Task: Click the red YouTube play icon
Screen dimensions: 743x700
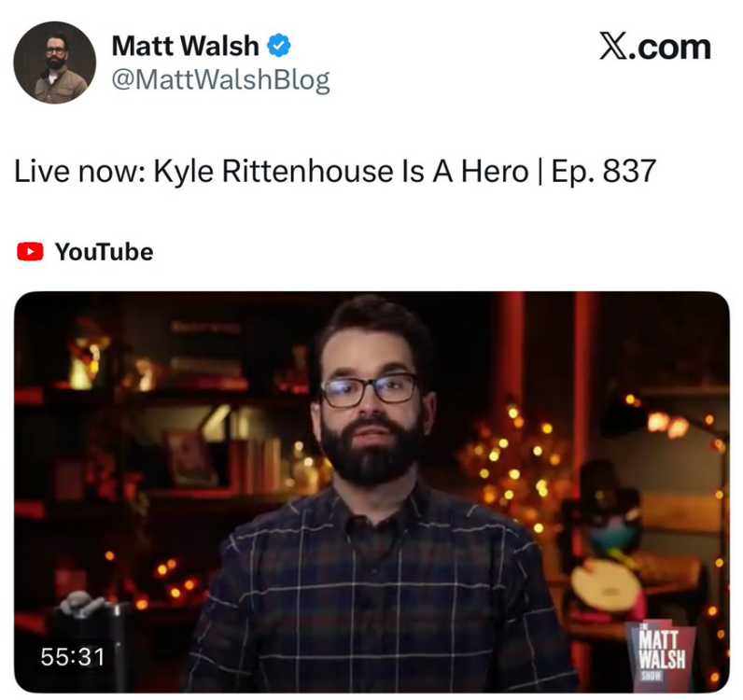Action: pos(30,252)
